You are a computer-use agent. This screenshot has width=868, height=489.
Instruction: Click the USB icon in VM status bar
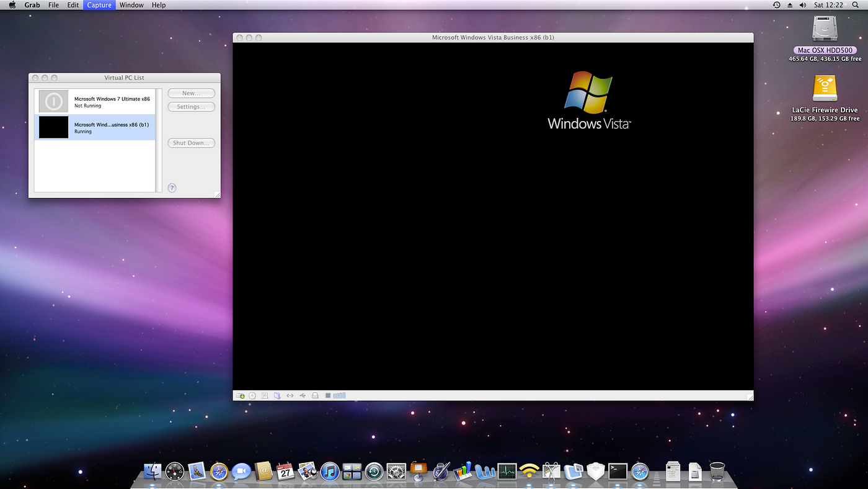(x=303, y=395)
